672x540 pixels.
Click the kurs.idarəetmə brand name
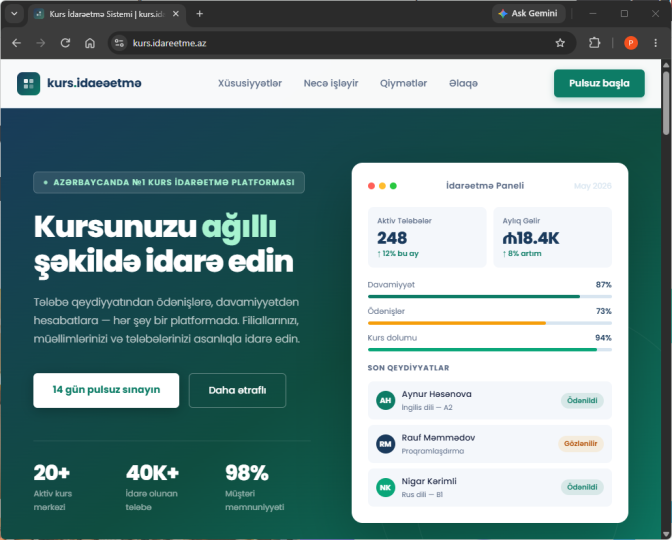point(94,83)
